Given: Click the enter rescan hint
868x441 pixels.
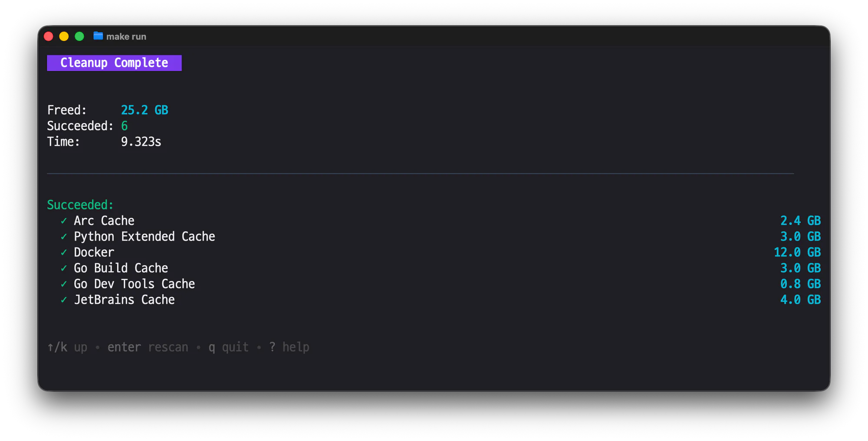Looking at the screenshot, I should point(148,347).
